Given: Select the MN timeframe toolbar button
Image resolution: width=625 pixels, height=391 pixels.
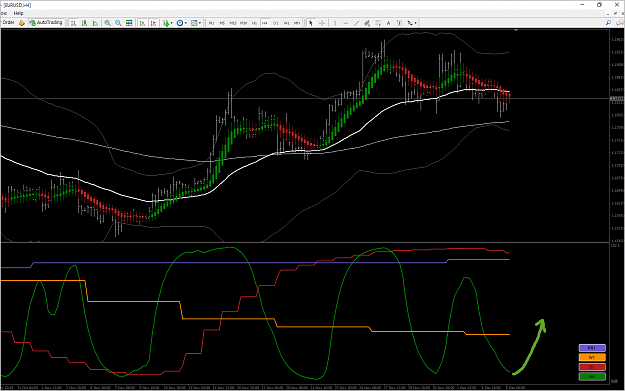Looking at the screenshot, I should pyautogui.click(x=297, y=23).
